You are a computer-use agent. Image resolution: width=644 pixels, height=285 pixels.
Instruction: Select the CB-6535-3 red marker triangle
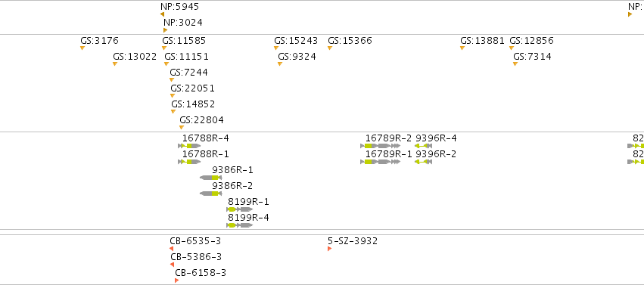coord(171,249)
